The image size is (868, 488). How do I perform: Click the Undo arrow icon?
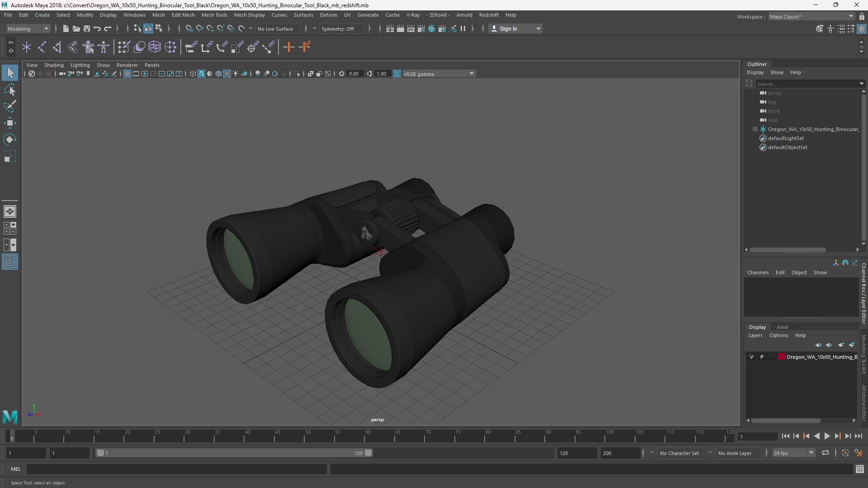coord(97,28)
